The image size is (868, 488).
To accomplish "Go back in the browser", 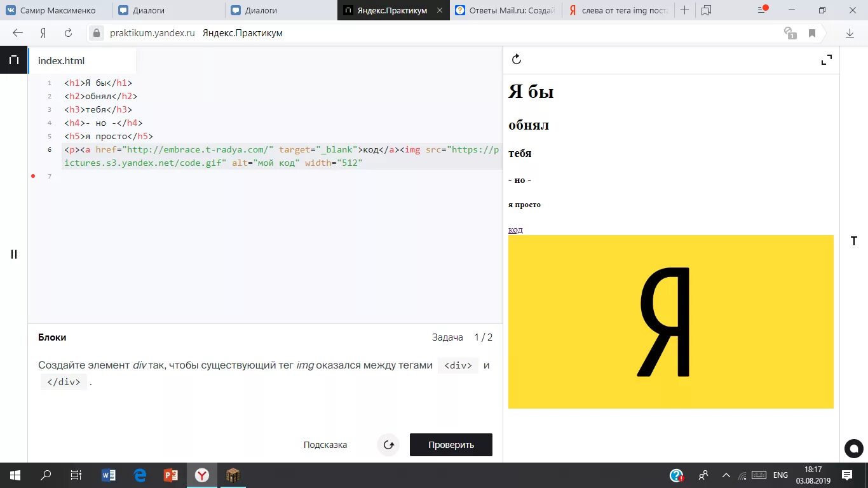I will 17,33.
